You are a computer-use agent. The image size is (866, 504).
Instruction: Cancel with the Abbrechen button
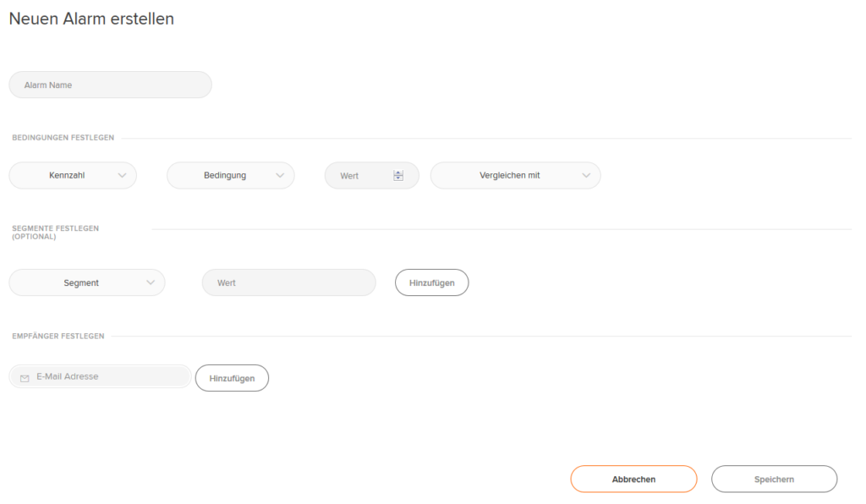(x=633, y=479)
